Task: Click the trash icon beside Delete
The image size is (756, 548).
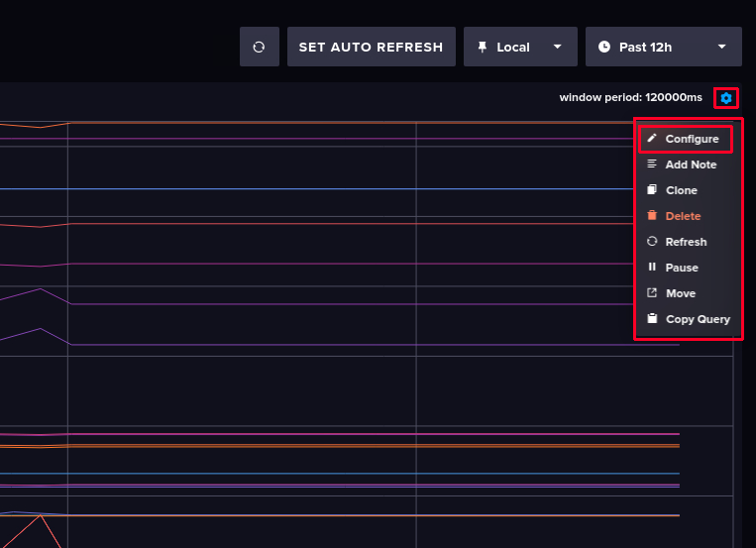Action: [652, 216]
